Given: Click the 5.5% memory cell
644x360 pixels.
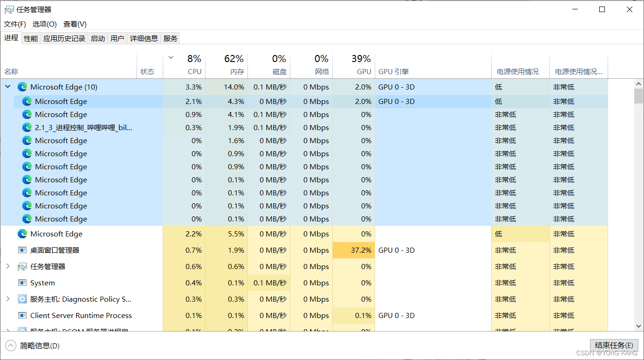Looking at the screenshot, I should (226, 234).
